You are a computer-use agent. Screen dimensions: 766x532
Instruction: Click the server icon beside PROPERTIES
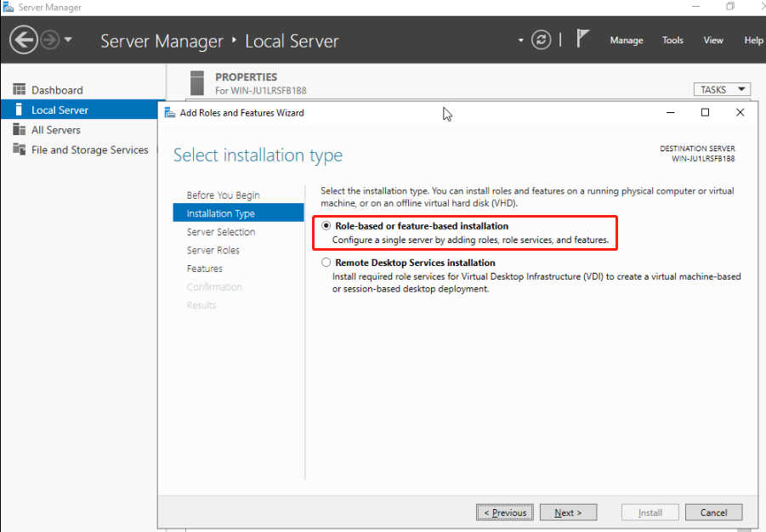(x=197, y=83)
